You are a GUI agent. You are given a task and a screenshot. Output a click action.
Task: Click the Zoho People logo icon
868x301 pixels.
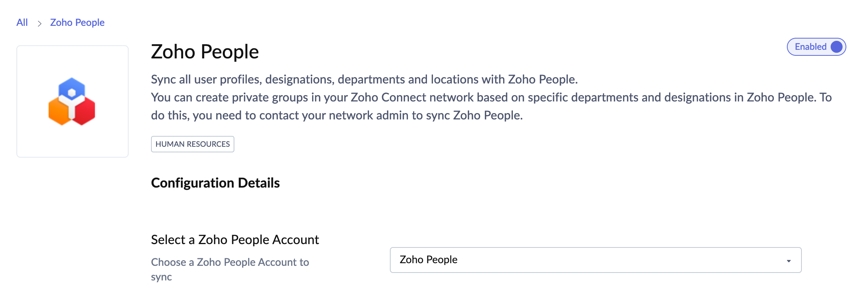tap(72, 101)
